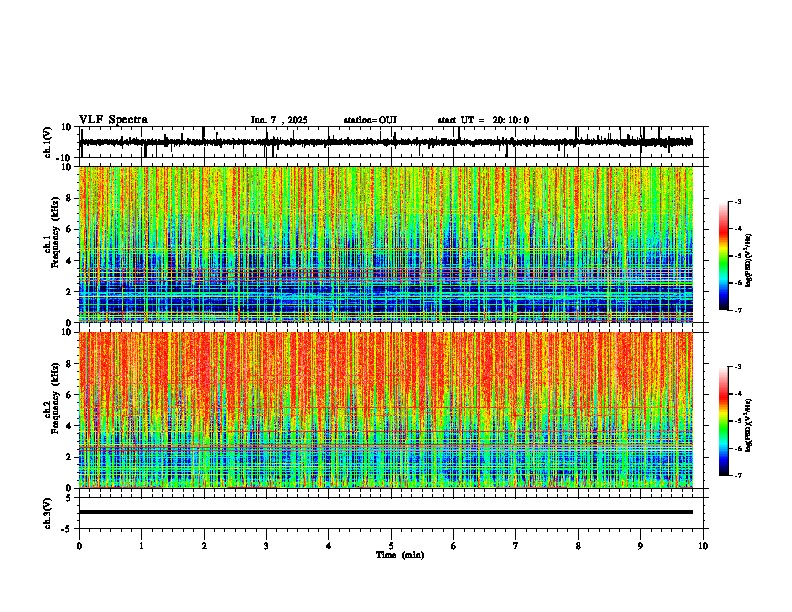Click the "ch.1(V)" waveform axis label
This screenshot has width=792, height=612.
47,142
